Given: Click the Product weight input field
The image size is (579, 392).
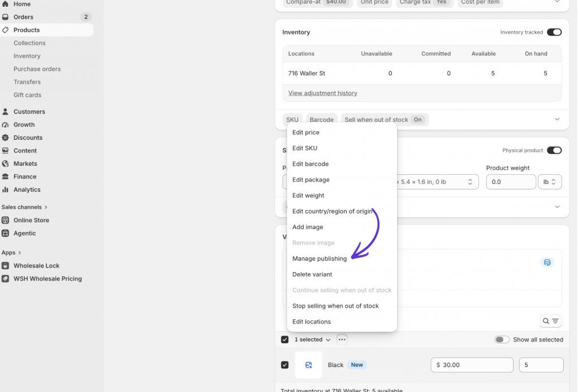Looking at the screenshot, I should [511, 182].
